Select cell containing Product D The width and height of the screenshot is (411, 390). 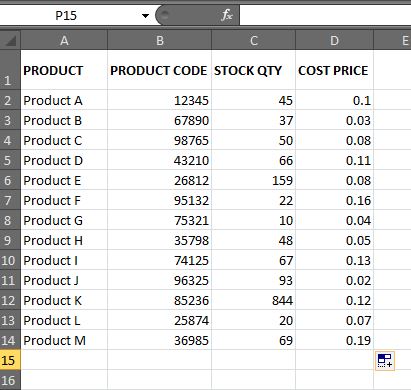[x=64, y=160]
